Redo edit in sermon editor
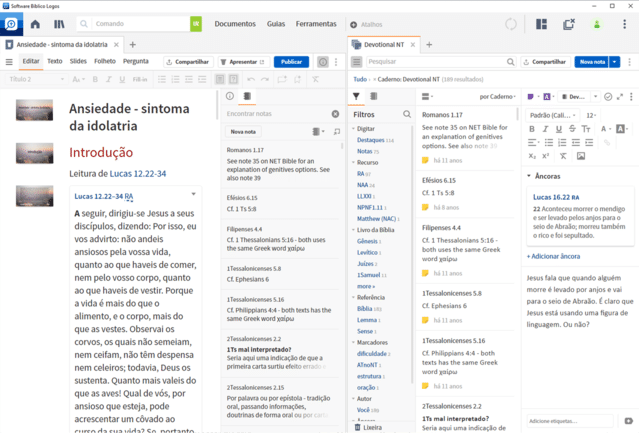639x433 pixels. tap(265, 79)
